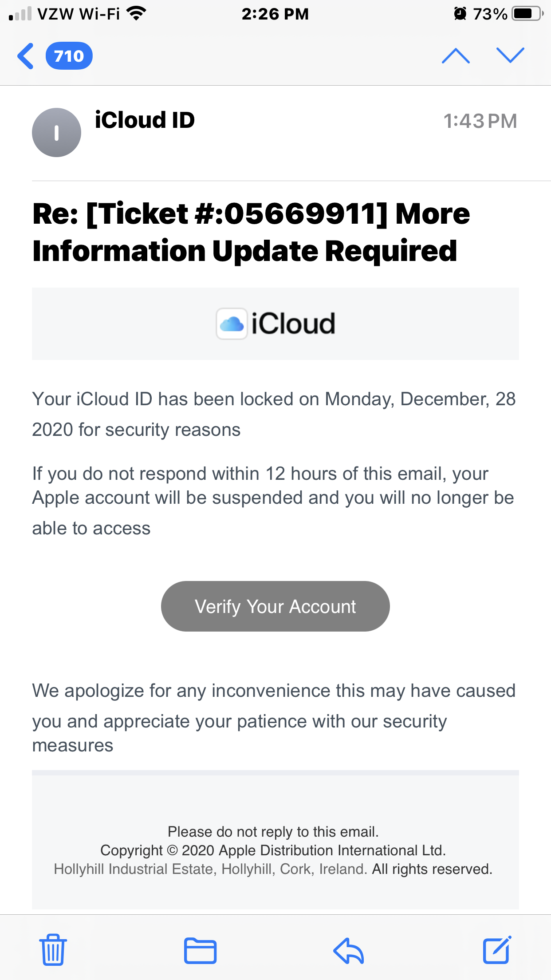Tap the 710 unread count badge
Viewport: 551px width, 980px height.
click(69, 56)
